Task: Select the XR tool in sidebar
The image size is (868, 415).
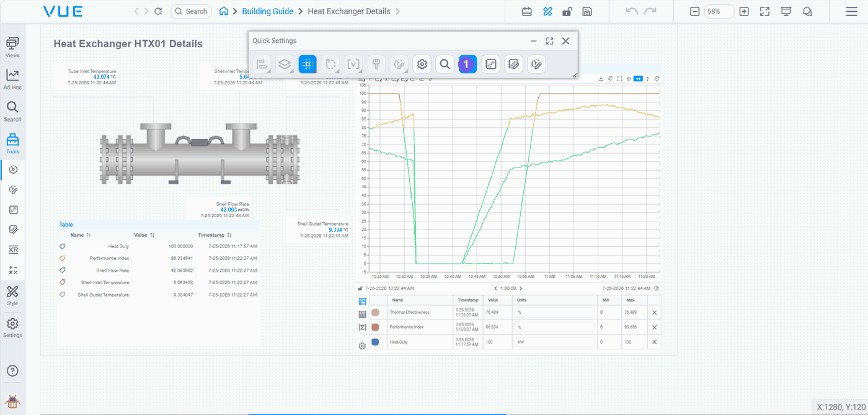Action: click(x=13, y=250)
